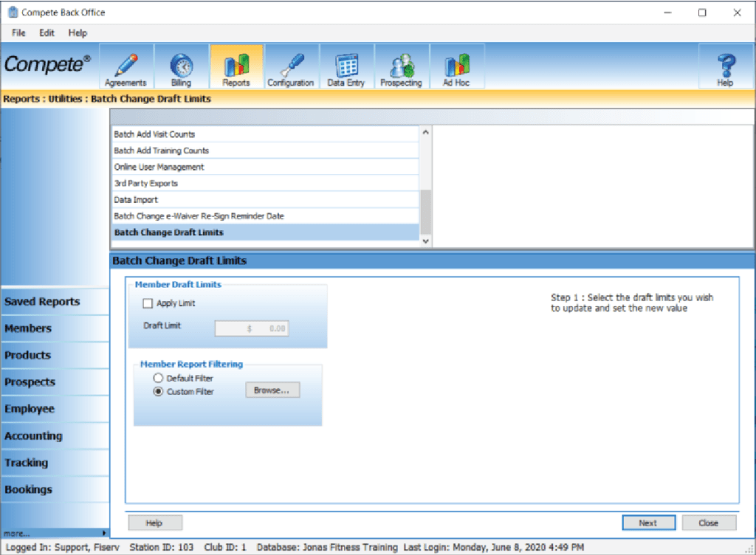The image size is (756, 555).
Task: Click the 'Last Login' status bar entry
Action: pyautogui.click(x=494, y=548)
